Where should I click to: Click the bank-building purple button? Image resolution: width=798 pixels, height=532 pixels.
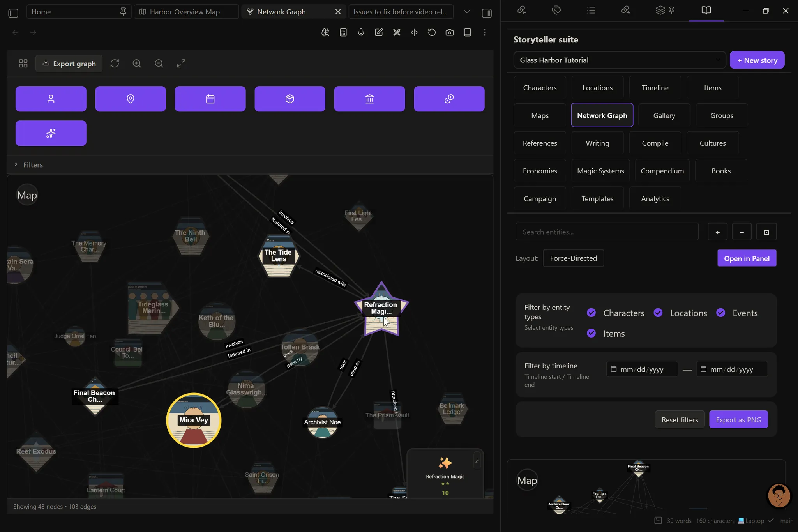[x=369, y=99]
